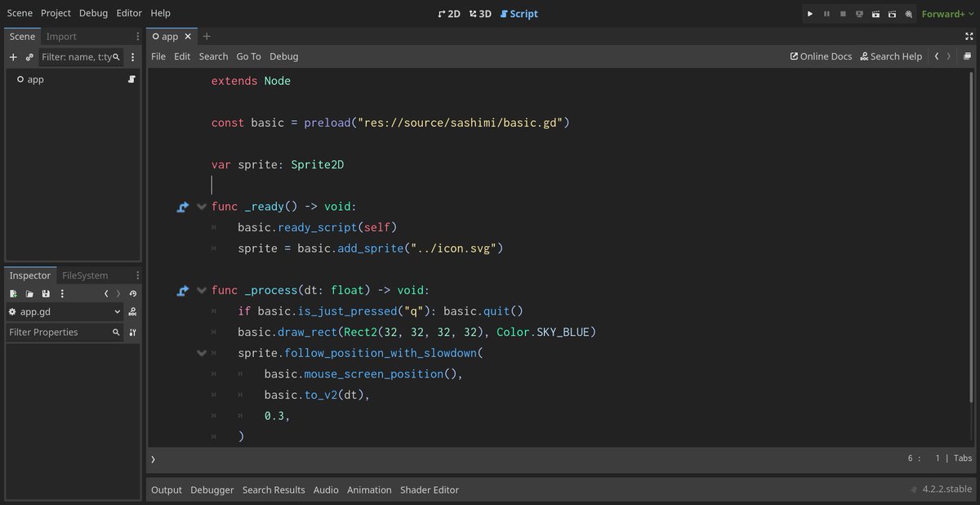Click the remote debug icon in toolbar
This screenshot has width=980, height=505.
[859, 14]
